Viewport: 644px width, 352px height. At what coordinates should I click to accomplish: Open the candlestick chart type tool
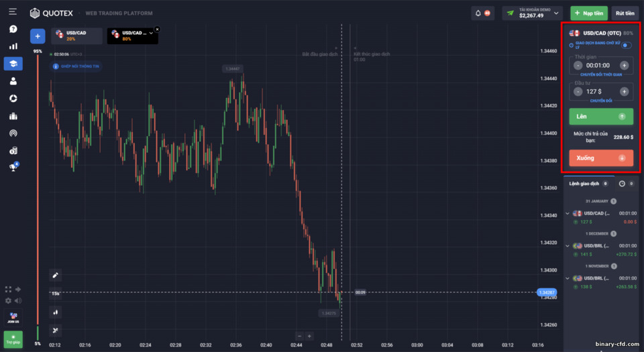click(56, 312)
